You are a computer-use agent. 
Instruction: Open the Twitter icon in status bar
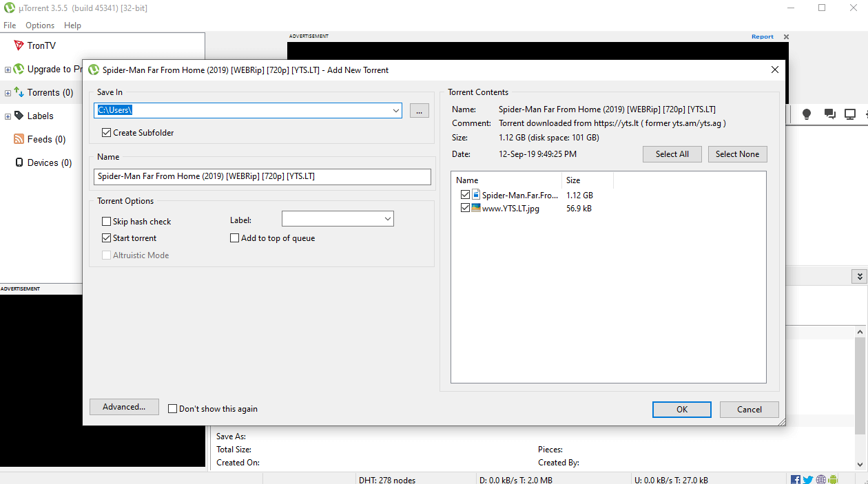click(808, 480)
